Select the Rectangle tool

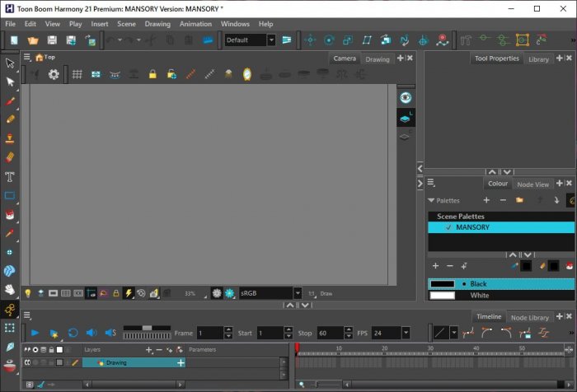click(x=10, y=195)
